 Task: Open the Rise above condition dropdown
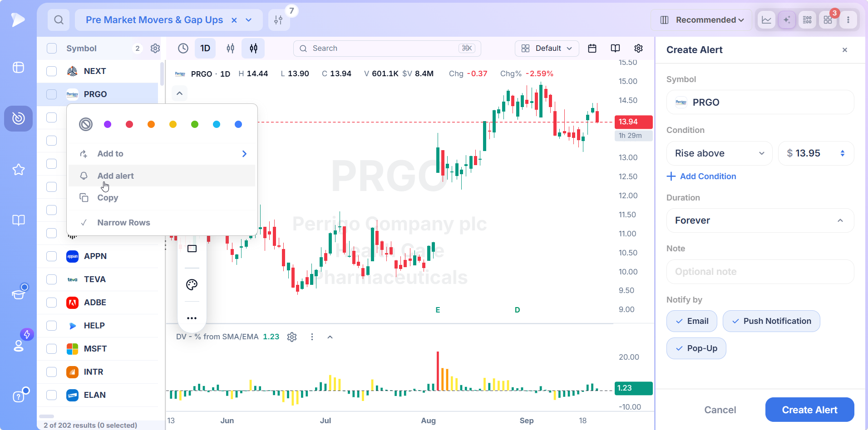pos(719,153)
